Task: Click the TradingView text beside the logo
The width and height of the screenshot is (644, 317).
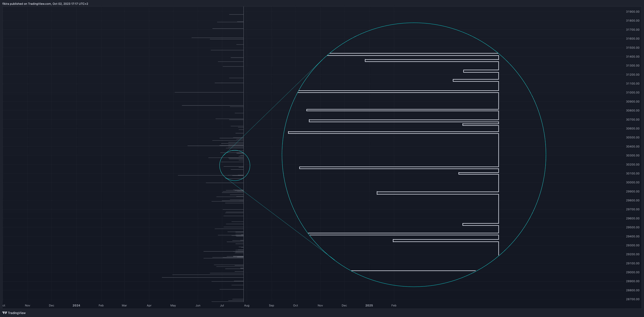Action: (x=17, y=313)
